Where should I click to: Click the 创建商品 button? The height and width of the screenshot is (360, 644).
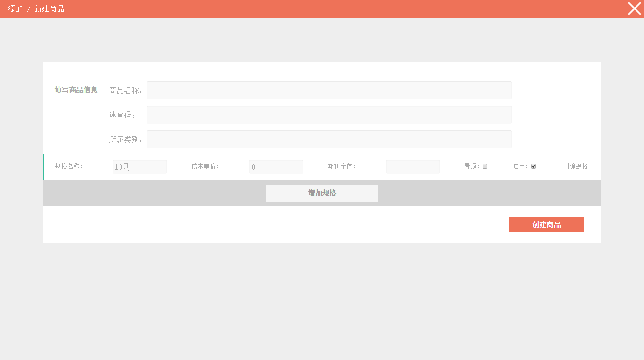point(546,225)
